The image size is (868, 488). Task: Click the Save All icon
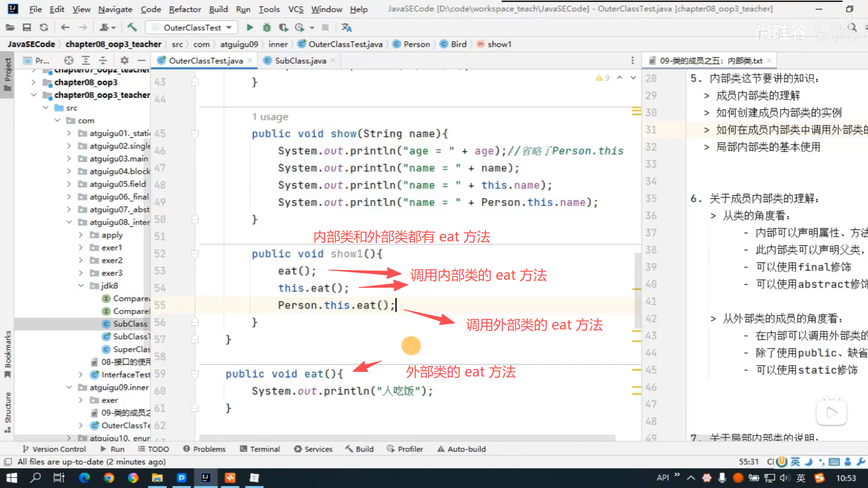pos(27,28)
